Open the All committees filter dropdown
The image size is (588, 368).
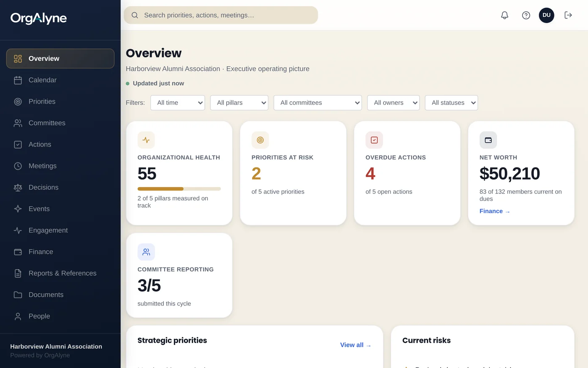(x=318, y=103)
